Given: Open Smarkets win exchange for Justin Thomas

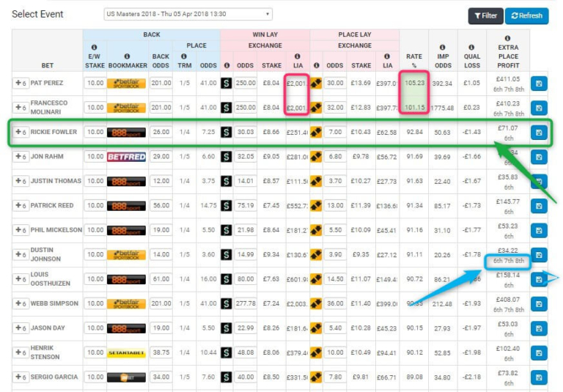Looking at the screenshot, I should 227,181.
